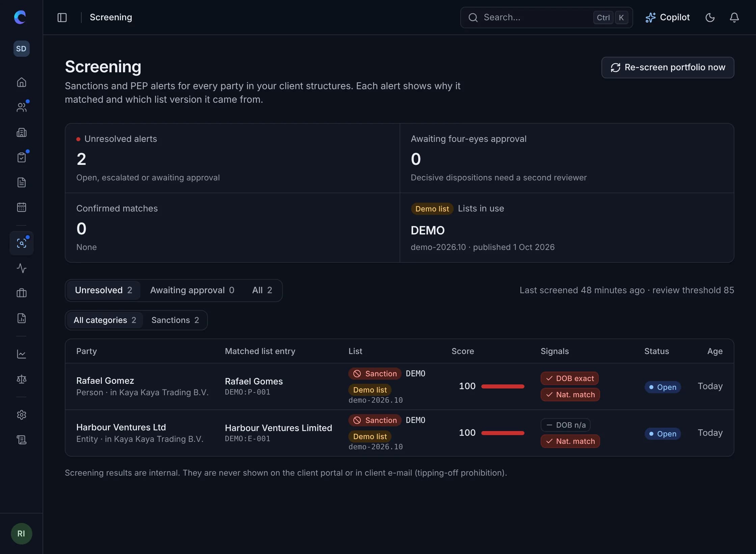This screenshot has height=554, width=756.
Task: Click the Unresolved alerts card
Action: [x=233, y=158]
